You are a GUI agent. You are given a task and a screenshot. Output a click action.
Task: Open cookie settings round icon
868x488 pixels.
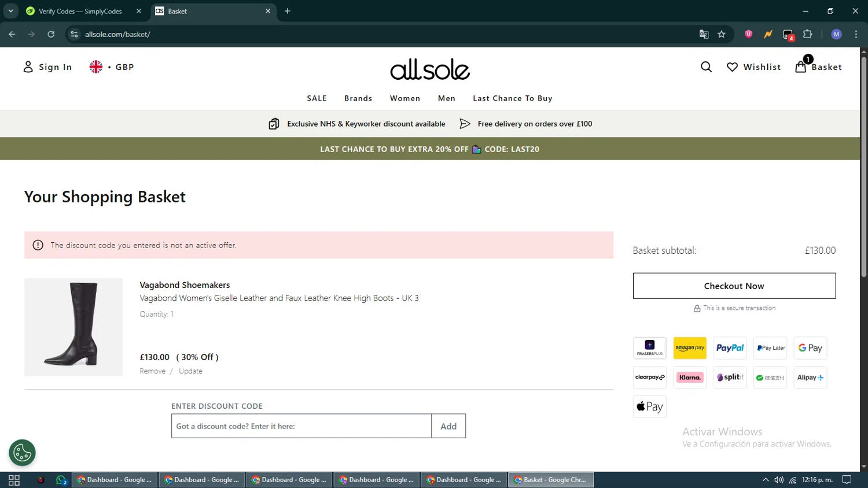coord(22,453)
